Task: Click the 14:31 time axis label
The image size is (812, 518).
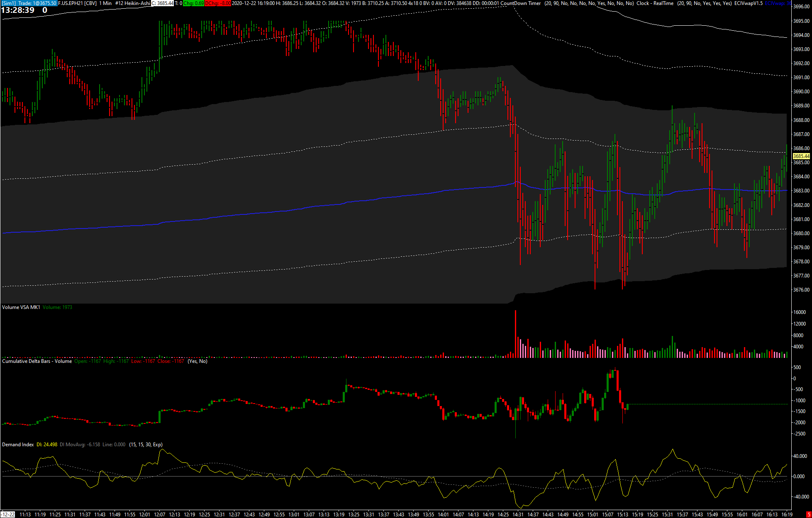Action: [x=518, y=515]
